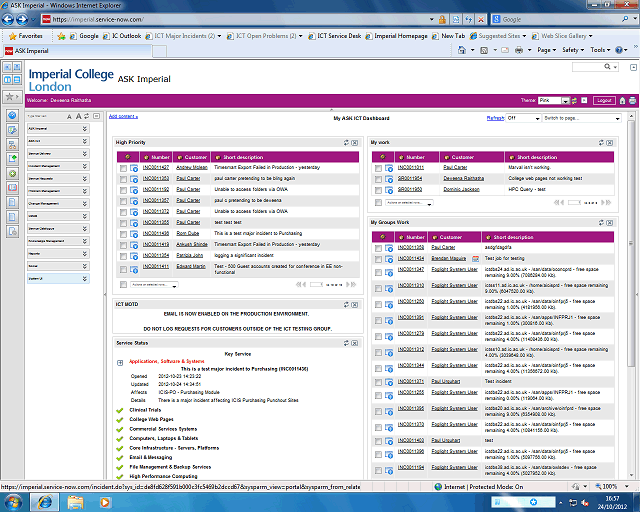
Task: Check the box for INC0011311 row
Action: click(x=378, y=167)
